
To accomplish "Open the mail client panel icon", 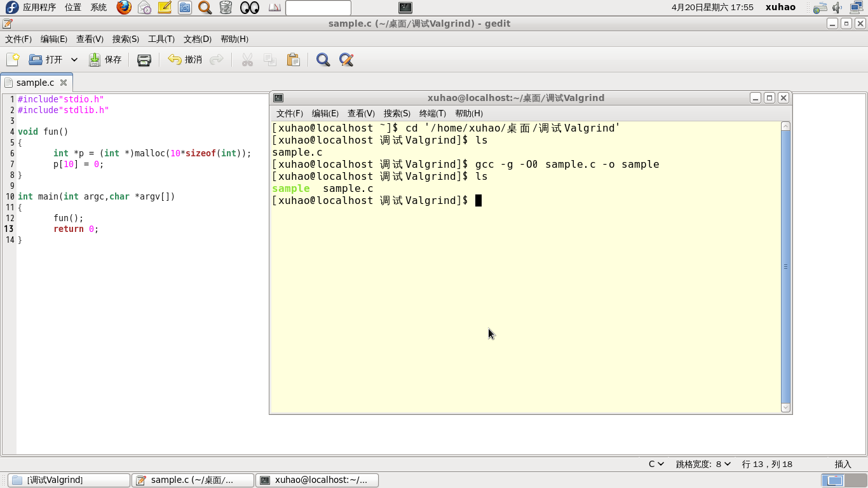I will pyautogui.click(x=144, y=8).
